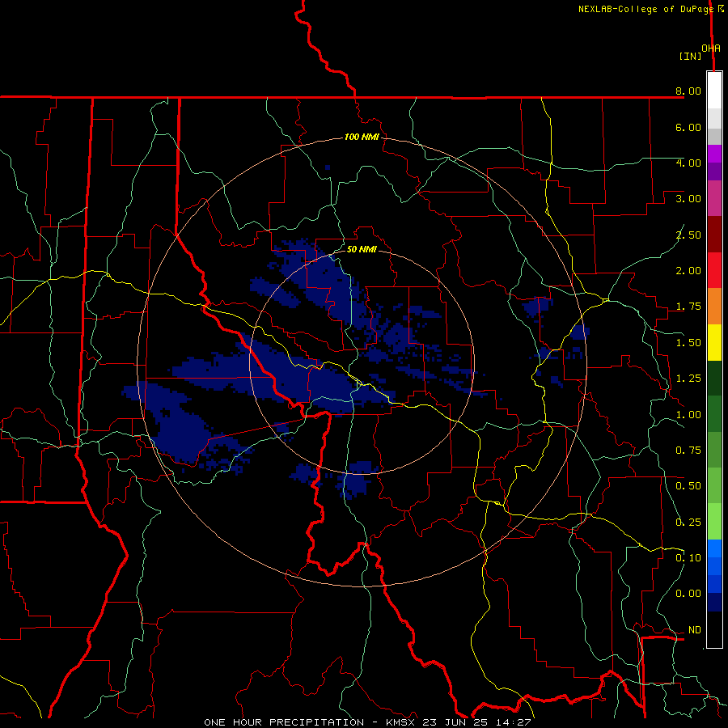Image resolution: width=728 pixels, height=728 pixels.
Task: Click the NEXLAB-College of DuPage credit text
Action: coord(645,9)
